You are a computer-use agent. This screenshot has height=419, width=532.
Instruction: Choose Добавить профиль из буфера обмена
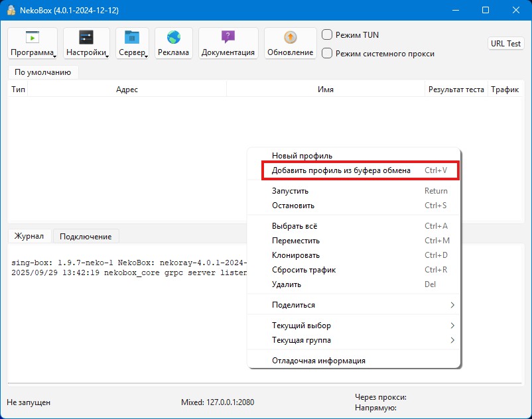point(341,170)
